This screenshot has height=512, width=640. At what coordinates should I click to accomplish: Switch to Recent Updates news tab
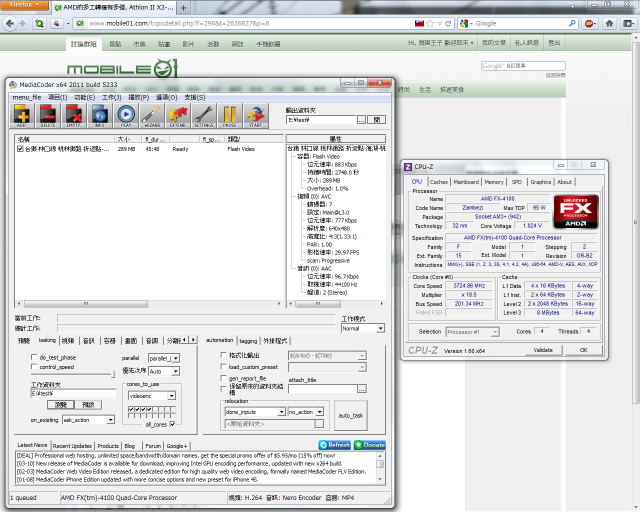coord(72,446)
